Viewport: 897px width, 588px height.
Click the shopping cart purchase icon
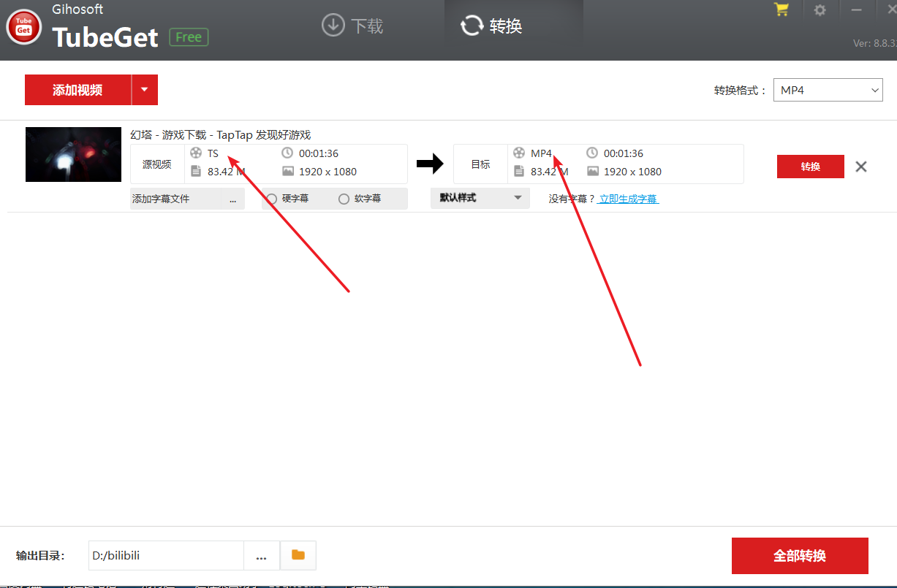[x=781, y=10]
